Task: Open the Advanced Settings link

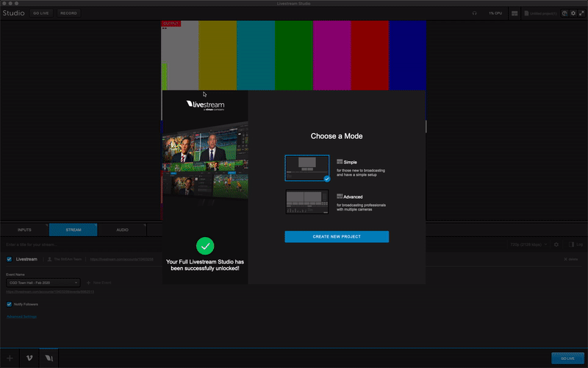Action: [x=21, y=316]
